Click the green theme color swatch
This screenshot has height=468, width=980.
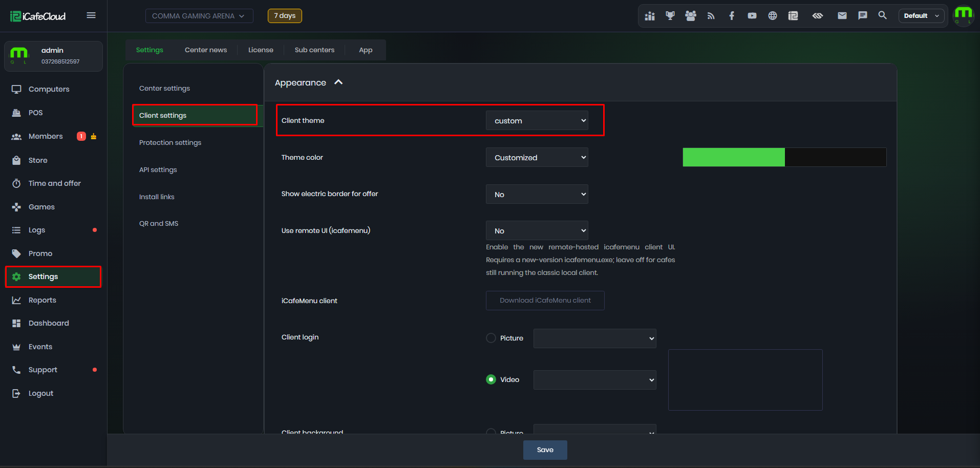coord(734,157)
